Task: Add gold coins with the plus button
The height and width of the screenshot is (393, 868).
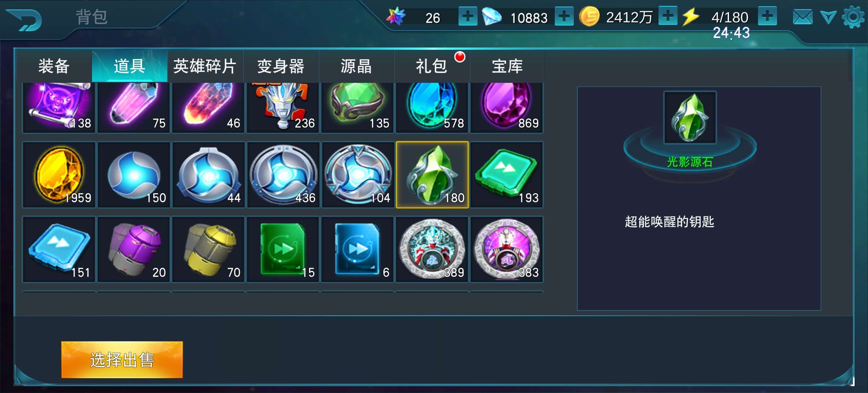Action: (668, 16)
